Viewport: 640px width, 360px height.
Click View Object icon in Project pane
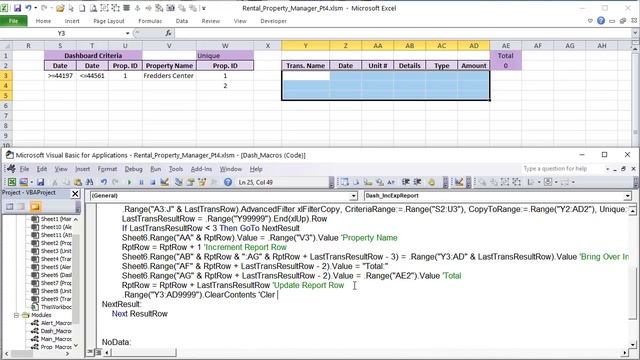coord(21,207)
